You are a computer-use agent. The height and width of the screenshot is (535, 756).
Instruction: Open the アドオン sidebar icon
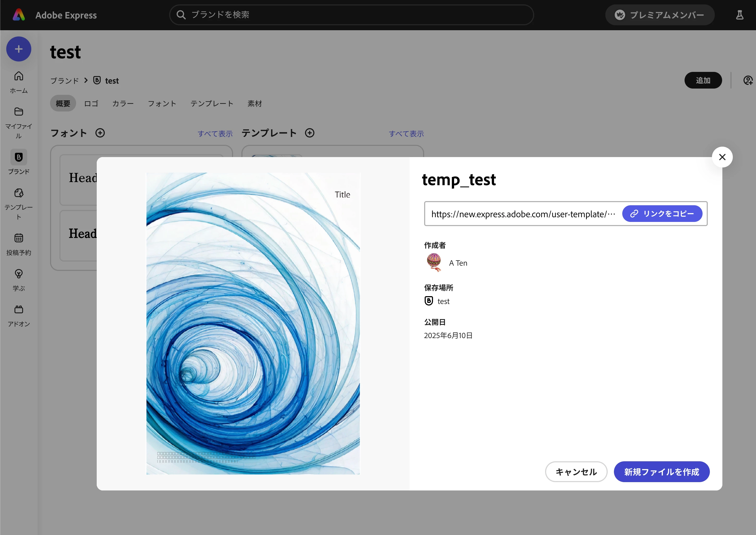tap(19, 310)
